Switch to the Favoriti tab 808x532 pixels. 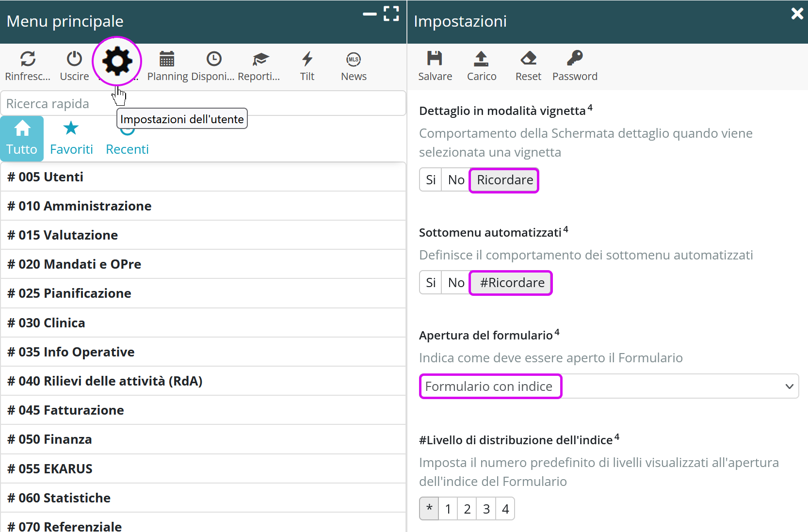coord(71,139)
